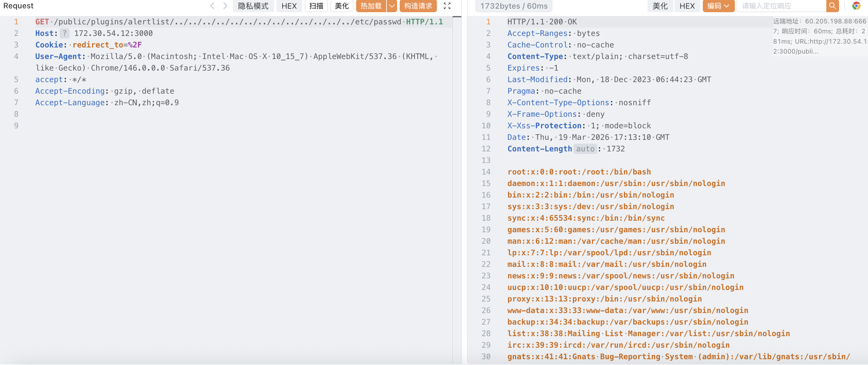Image resolution: width=868 pixels, height=365 pixels.
Task: Click the orange search magnifier icon
Action: pyautogui.click(x=832, y=6)
